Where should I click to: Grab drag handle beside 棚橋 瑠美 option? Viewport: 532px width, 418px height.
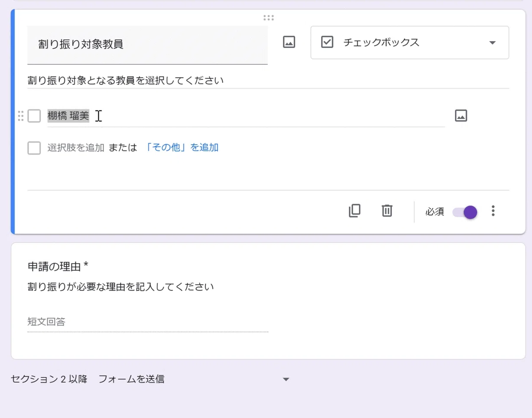coord(20,116)
